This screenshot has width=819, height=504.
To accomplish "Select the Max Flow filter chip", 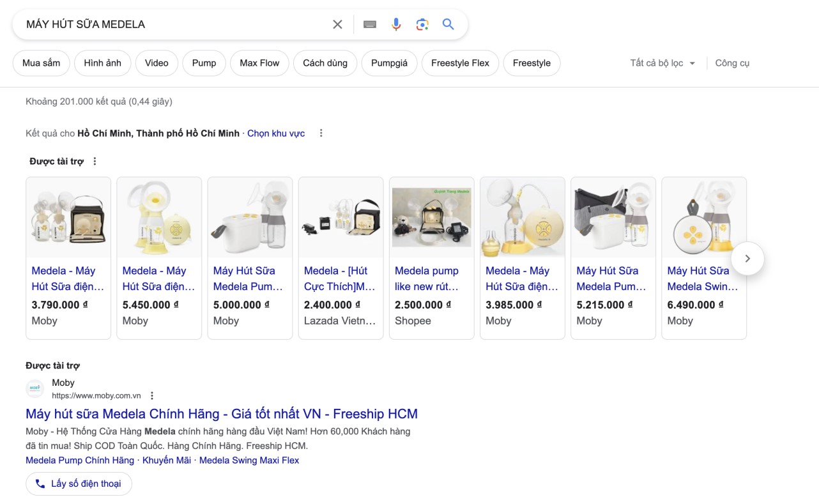I will (259, 63).
